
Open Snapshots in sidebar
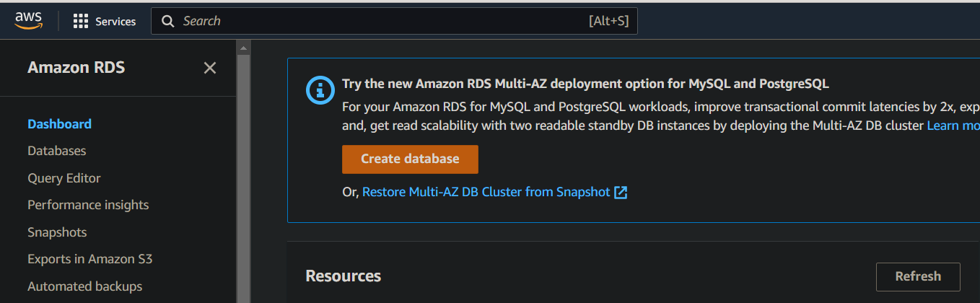coord(57,232)
